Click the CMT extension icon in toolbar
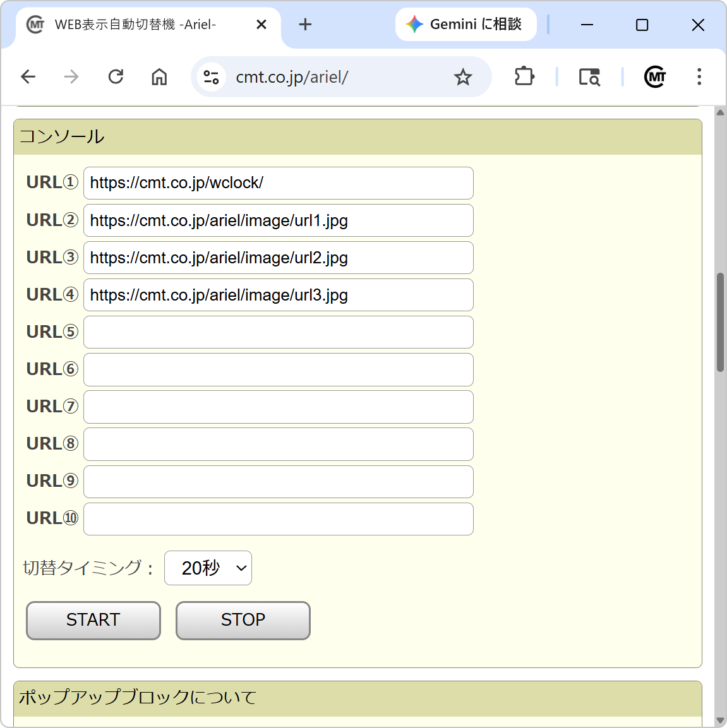Viewport: 727px width, 728px height. point(655,77)
